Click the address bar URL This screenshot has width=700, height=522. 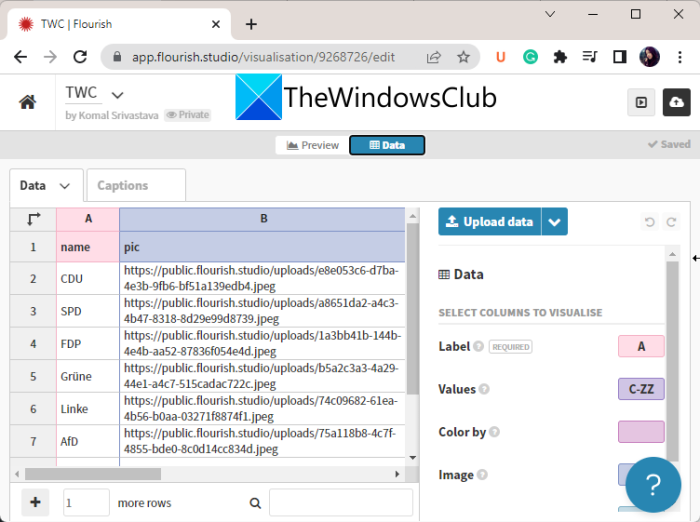(x=263, y=57)
